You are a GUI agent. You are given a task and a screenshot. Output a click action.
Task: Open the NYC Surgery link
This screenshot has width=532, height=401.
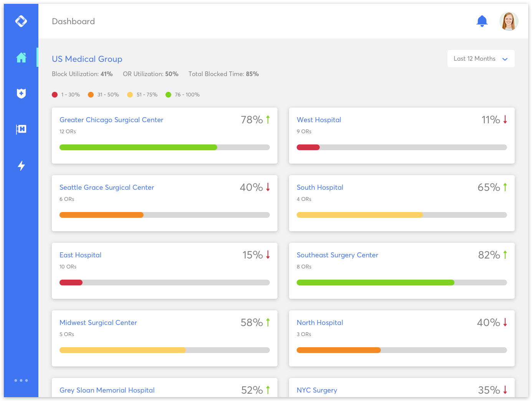[x=317, y=390]
